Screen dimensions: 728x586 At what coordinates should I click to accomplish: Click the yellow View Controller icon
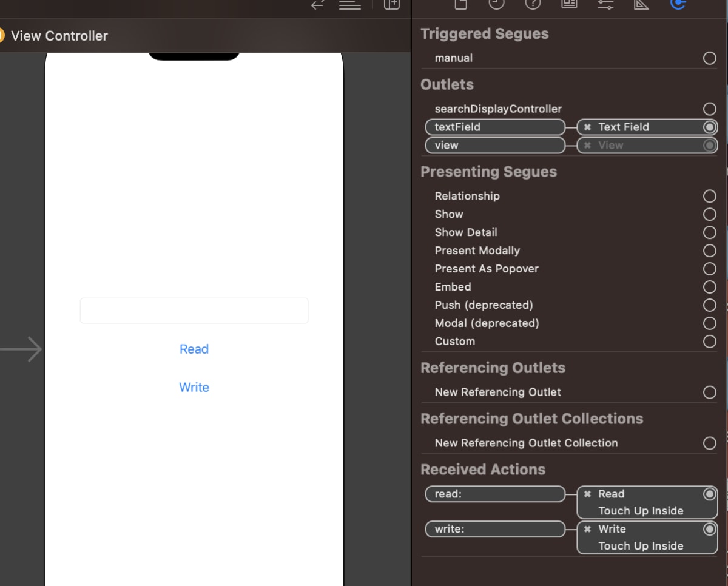click(x=1, y=36)
